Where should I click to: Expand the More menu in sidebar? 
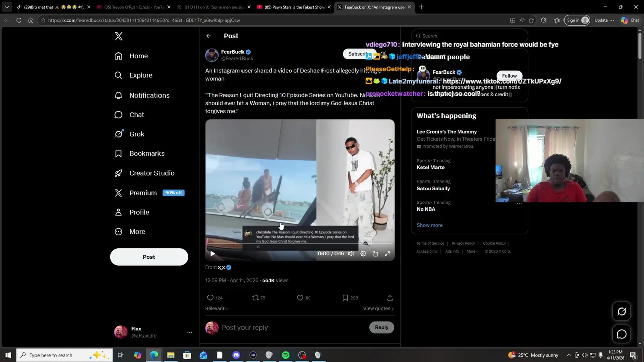click(130, 232)
